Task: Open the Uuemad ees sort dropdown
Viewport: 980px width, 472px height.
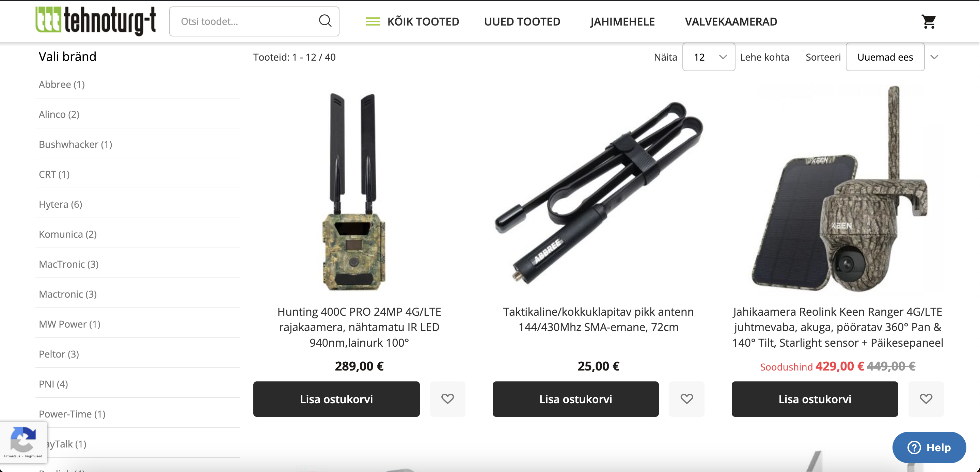Action: tap(885, 57)
